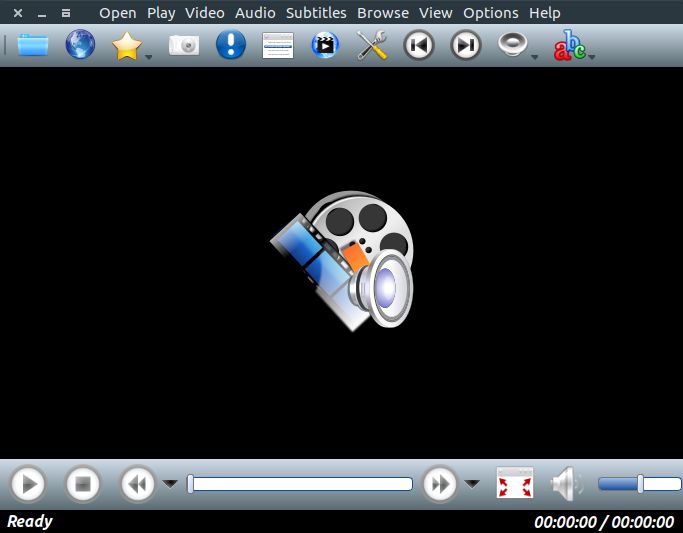
Task: Click the time display 00:00:00 / 00:00:00
Action: pyautogui.click(x=604, y=522)
